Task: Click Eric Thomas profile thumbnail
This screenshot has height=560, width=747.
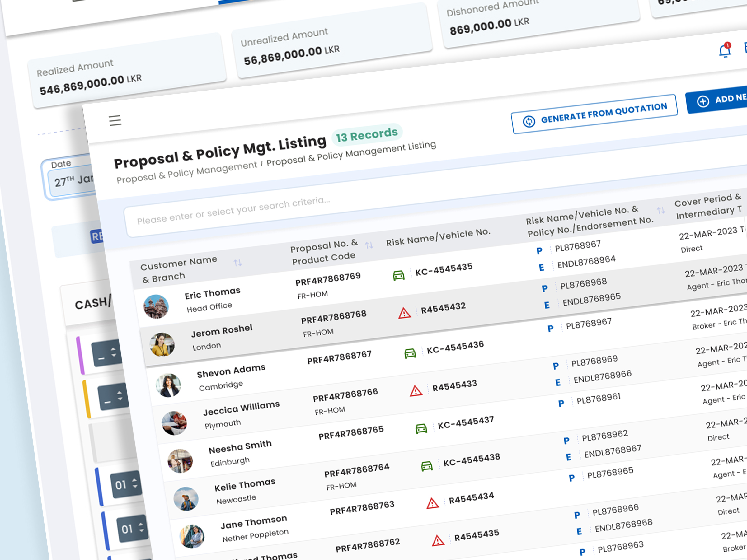Action: (x=156, y=306)
